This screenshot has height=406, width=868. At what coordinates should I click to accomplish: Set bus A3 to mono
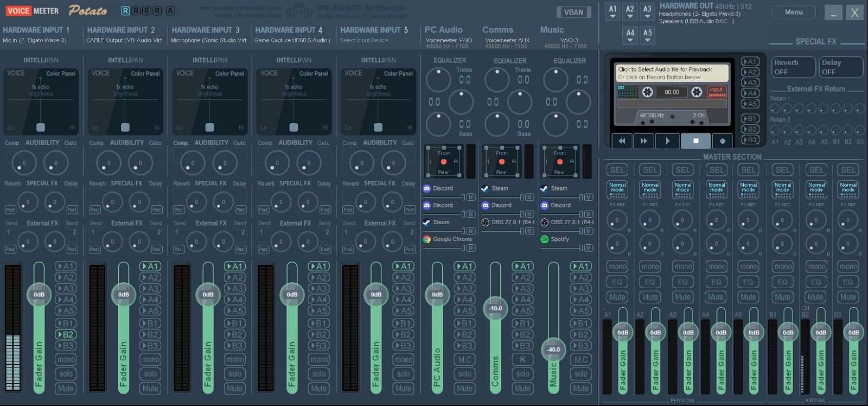(x=683, y=267)
